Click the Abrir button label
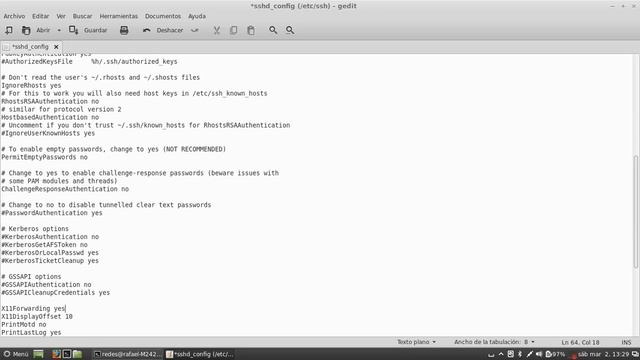This screenshot has width=640, height=360. [x=43, y=30]
